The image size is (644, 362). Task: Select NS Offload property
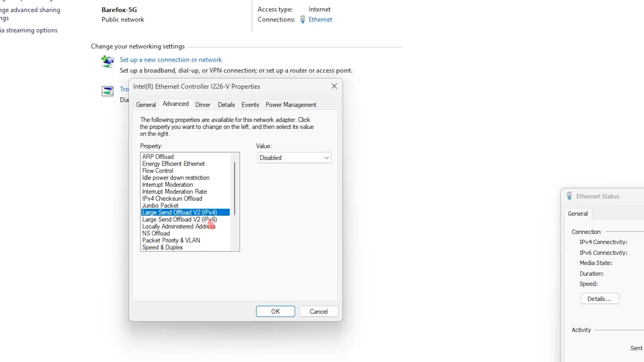coord(185,233)
